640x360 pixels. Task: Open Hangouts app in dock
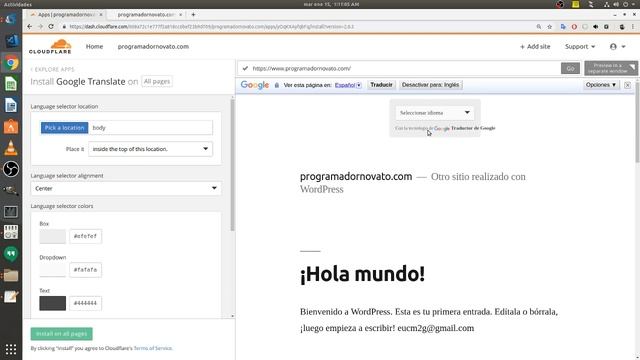click(11, 253)
